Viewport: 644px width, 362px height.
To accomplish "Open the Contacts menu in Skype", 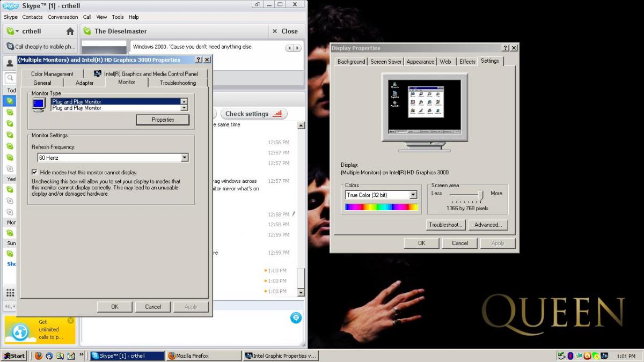I will (32, 17).
